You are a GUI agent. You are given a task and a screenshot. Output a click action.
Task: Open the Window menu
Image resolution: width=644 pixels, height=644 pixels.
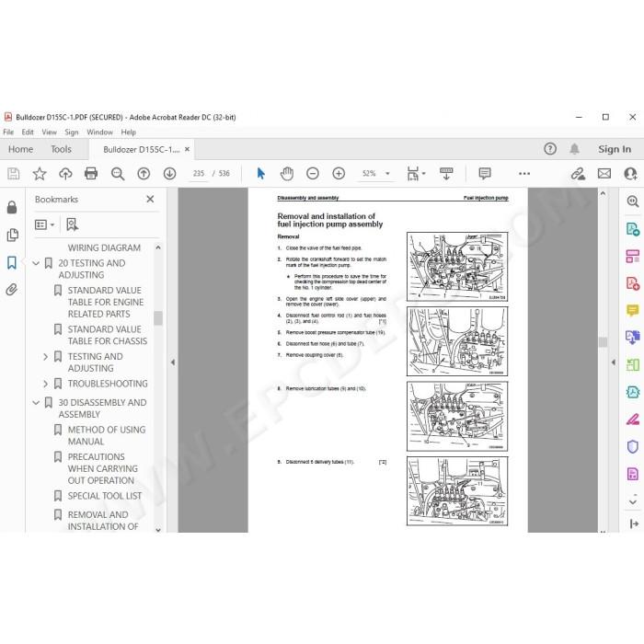(99, 132)
